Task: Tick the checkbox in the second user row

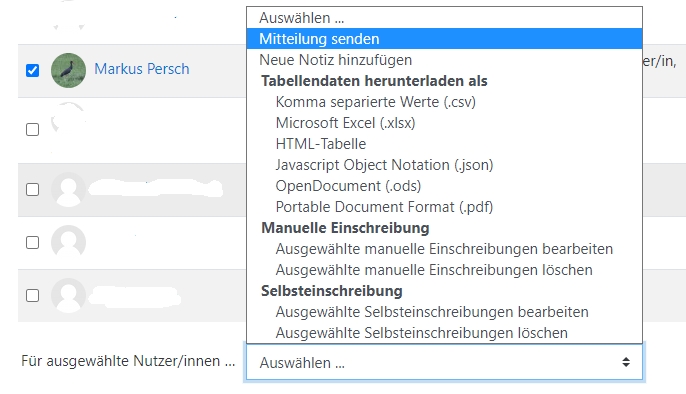Action: point(32,129)
